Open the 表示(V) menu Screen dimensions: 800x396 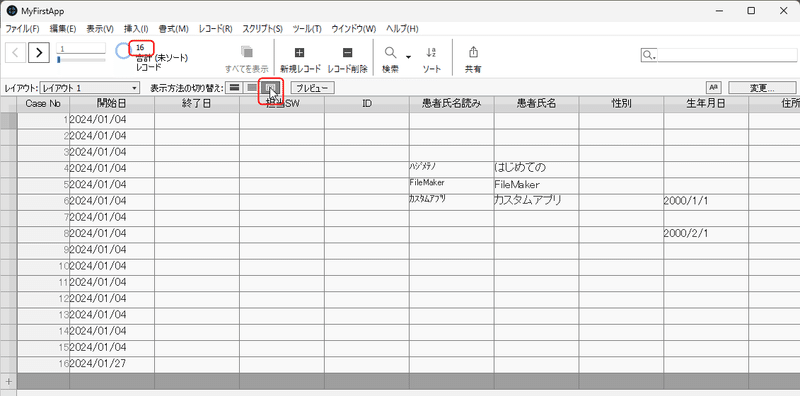click(x=100, y=29)
